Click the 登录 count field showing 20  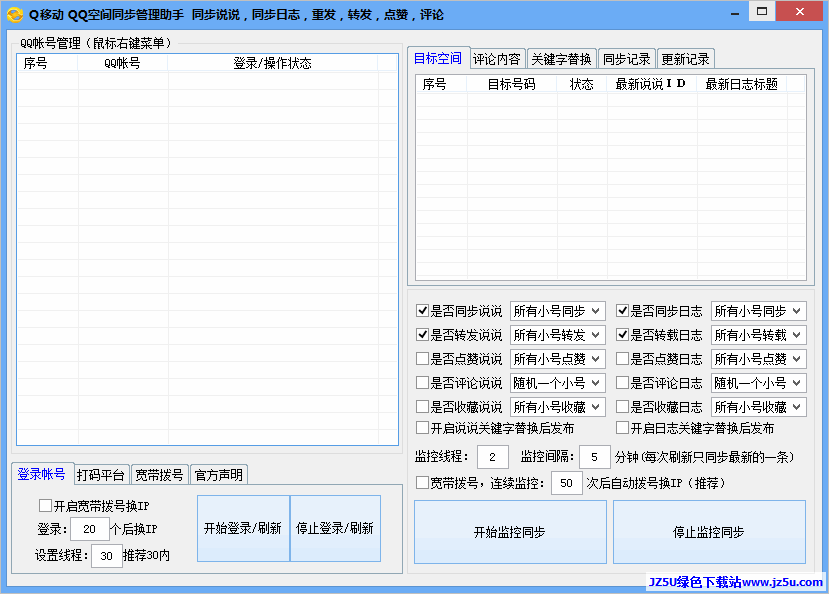pos(90,529)
